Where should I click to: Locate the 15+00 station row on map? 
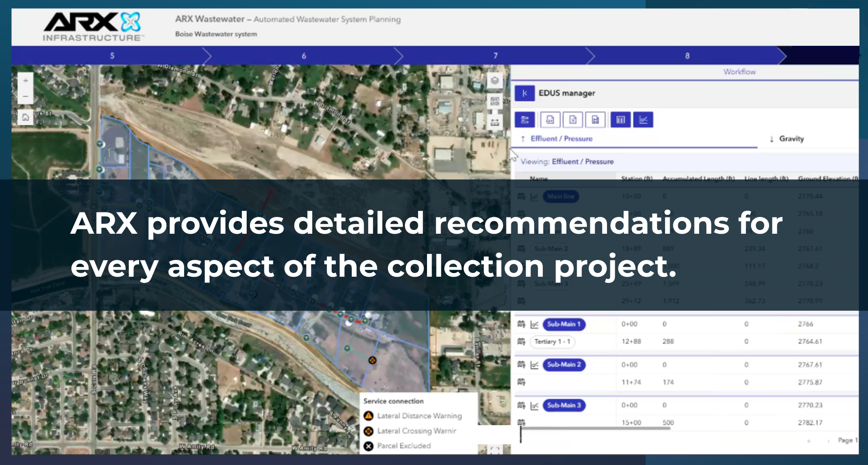[521, 422]
